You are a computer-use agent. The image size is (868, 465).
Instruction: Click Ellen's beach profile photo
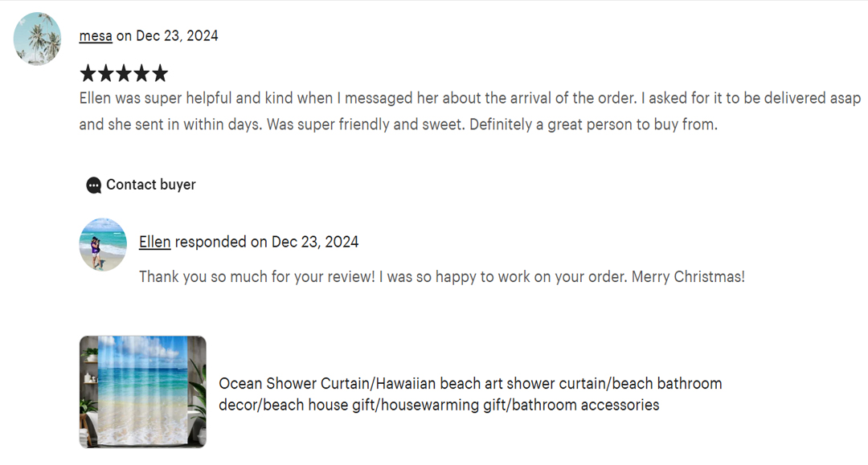pyautogui.click(x=103, y=244)
